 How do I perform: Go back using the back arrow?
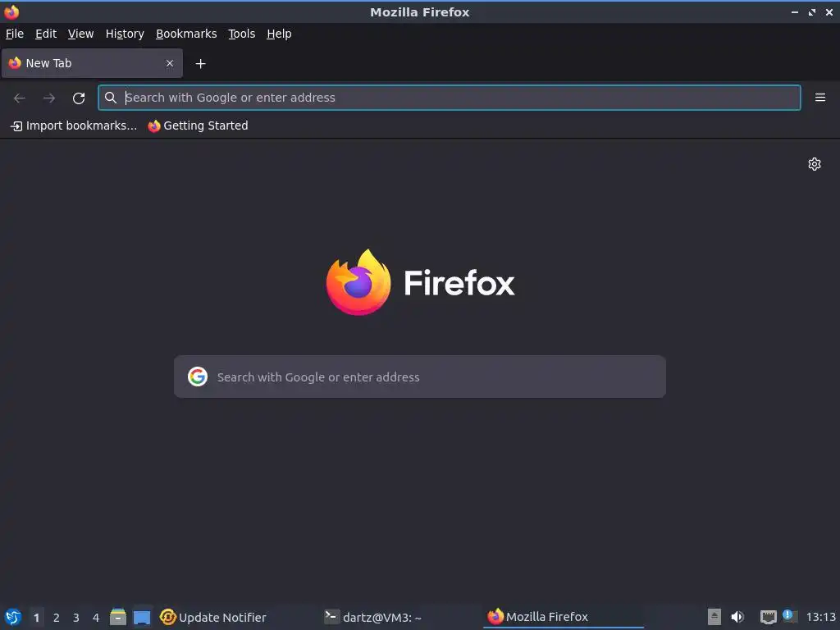20,98
